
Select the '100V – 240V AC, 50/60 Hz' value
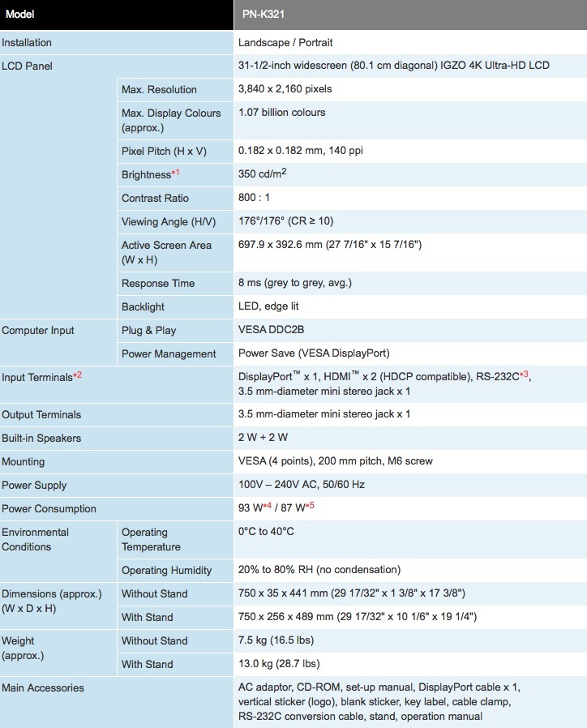(x=302, y=485)
